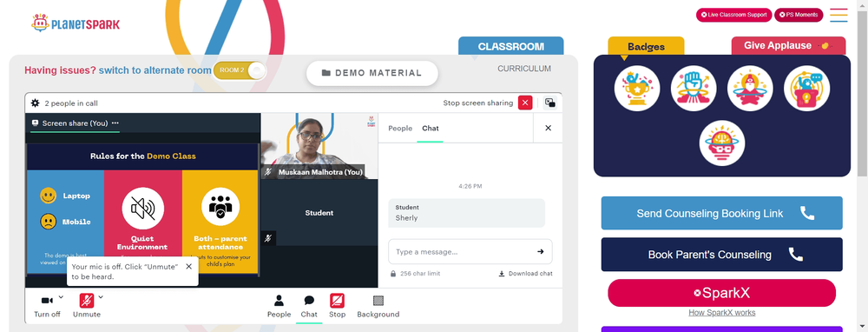Viewport: 868px width, 332px height.
Task: Dismiss the mic is off tooltip
Action: click(188, 267)
